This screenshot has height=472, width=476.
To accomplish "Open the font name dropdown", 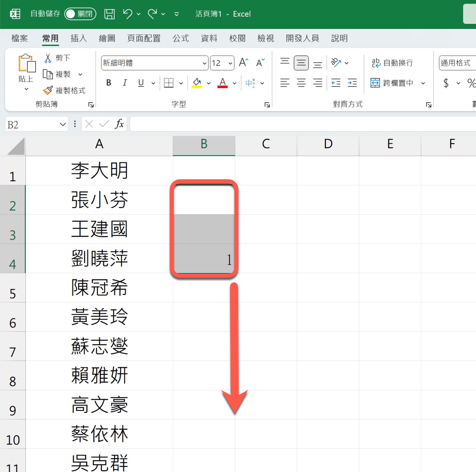I will (x=205, y=63).
